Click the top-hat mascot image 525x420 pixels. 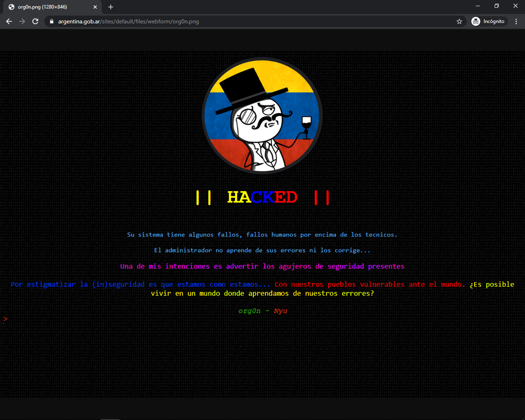coord(262,115)
